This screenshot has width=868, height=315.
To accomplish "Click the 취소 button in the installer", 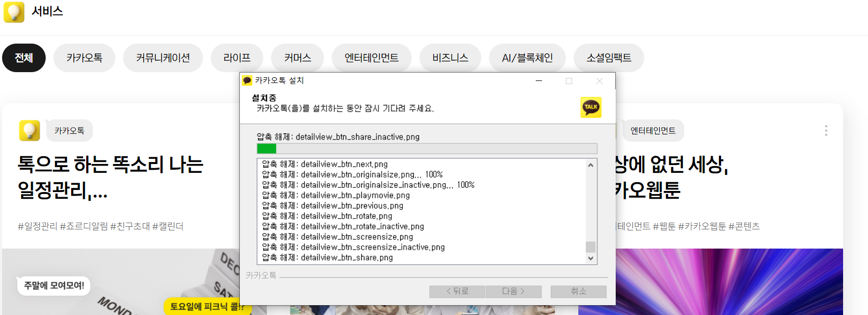I will point(578,292).
